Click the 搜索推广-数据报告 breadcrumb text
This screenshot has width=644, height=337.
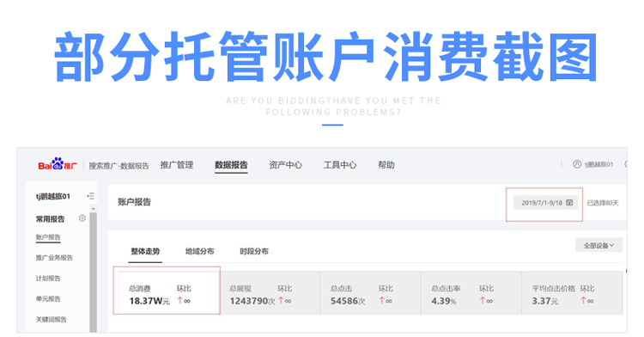tap(119, 166)
